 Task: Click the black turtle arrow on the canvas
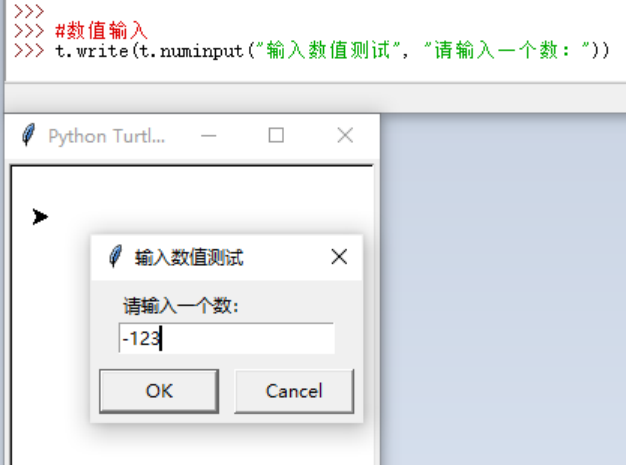(x=40, y=217)
